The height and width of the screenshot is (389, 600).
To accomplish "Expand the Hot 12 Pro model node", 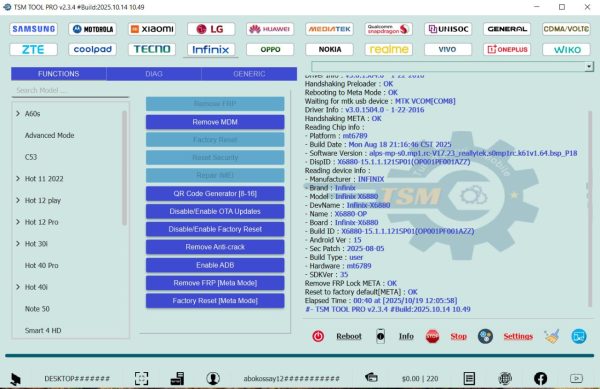I will (x=18, y=222).
